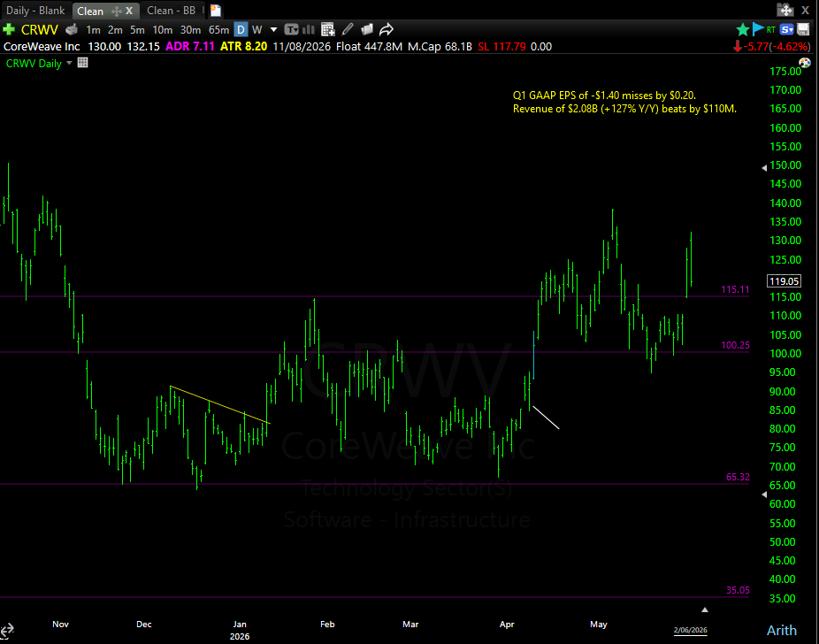Set timeframe to 10m
The width and height of the screenshot is (819, 644).
coord(162,30)
